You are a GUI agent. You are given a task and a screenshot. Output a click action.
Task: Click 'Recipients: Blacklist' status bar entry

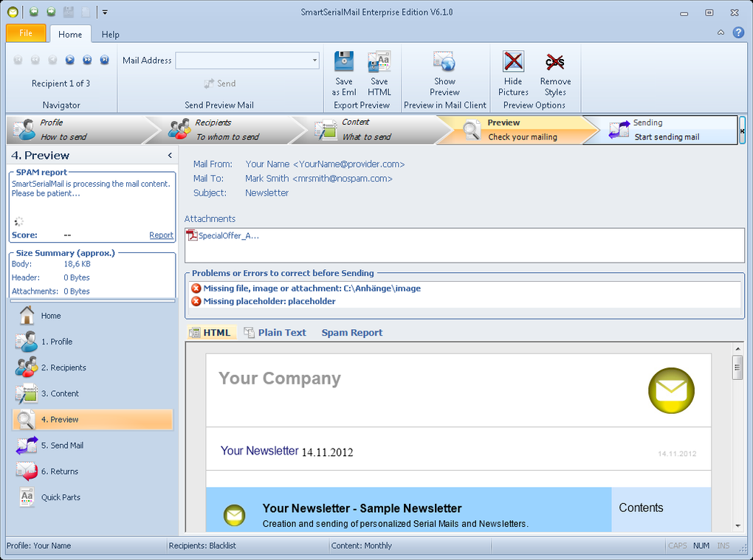tap(202, 545)
